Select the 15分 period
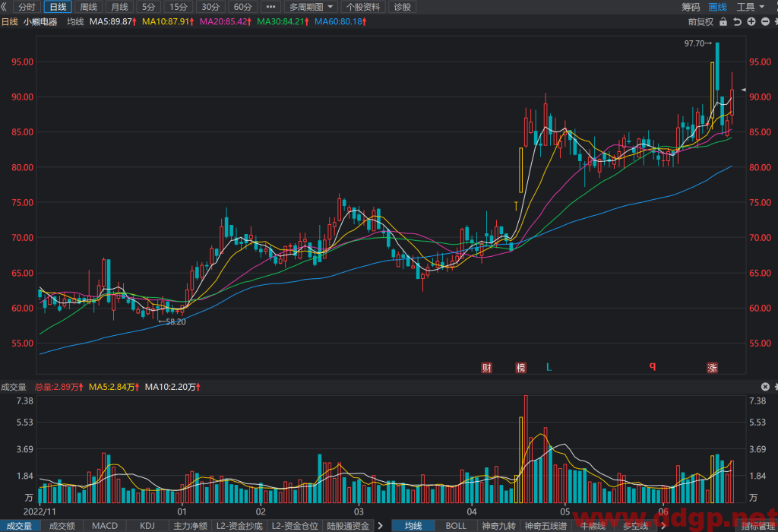The image size is (778, 532). click(178, 7)
